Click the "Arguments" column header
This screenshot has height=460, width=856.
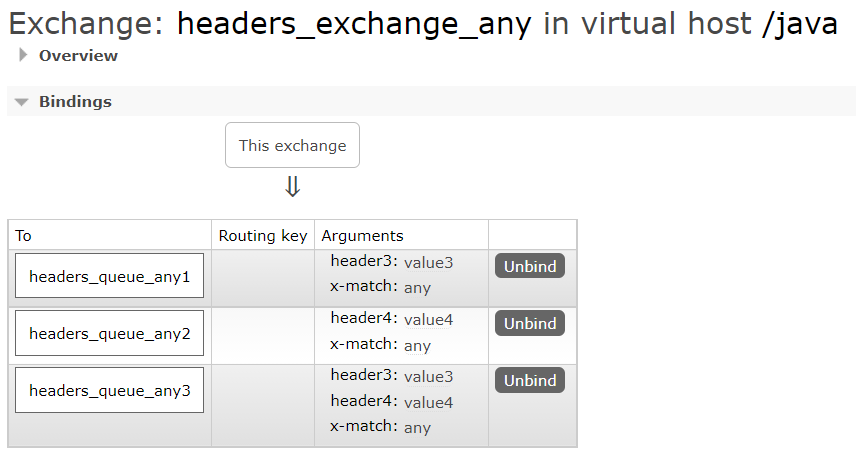point(362,236)
